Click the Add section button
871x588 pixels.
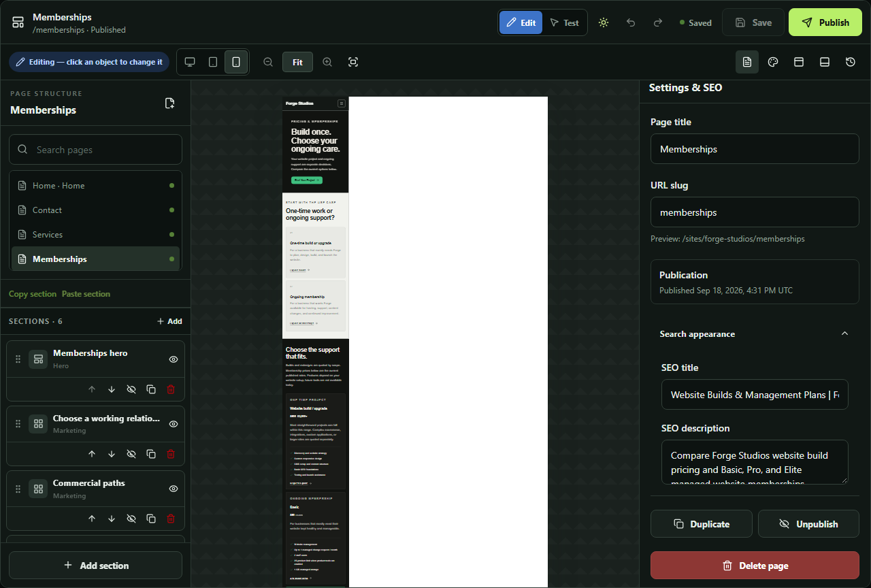[x=96, y=566]
